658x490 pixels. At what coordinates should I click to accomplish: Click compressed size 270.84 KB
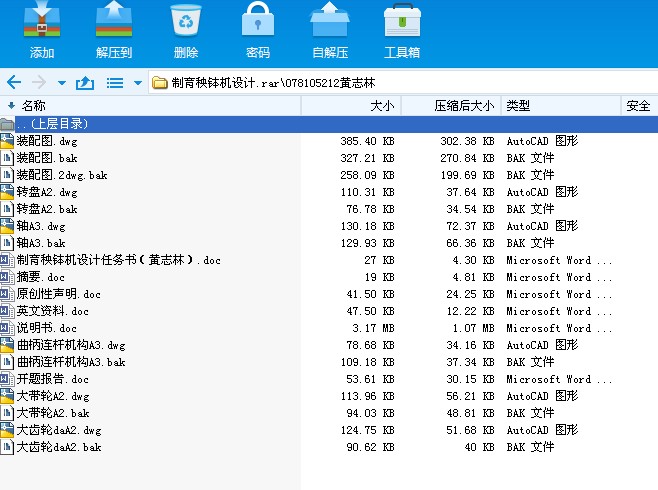pyautogui.click(x=467, y=158)
